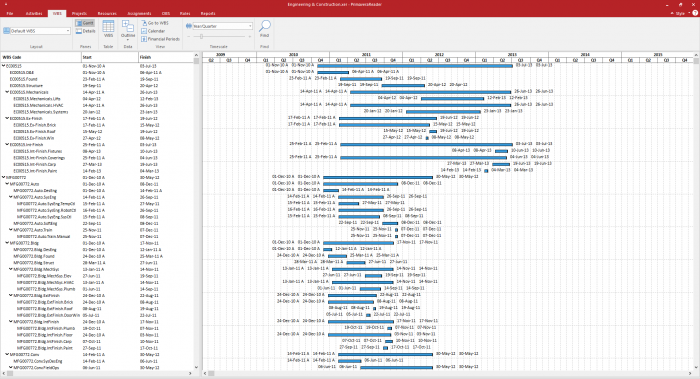Click the Gantt chart horizontal scrollbar
Image resolution: width=700 pixels, height=379 pixels.
tap(449, 373)
